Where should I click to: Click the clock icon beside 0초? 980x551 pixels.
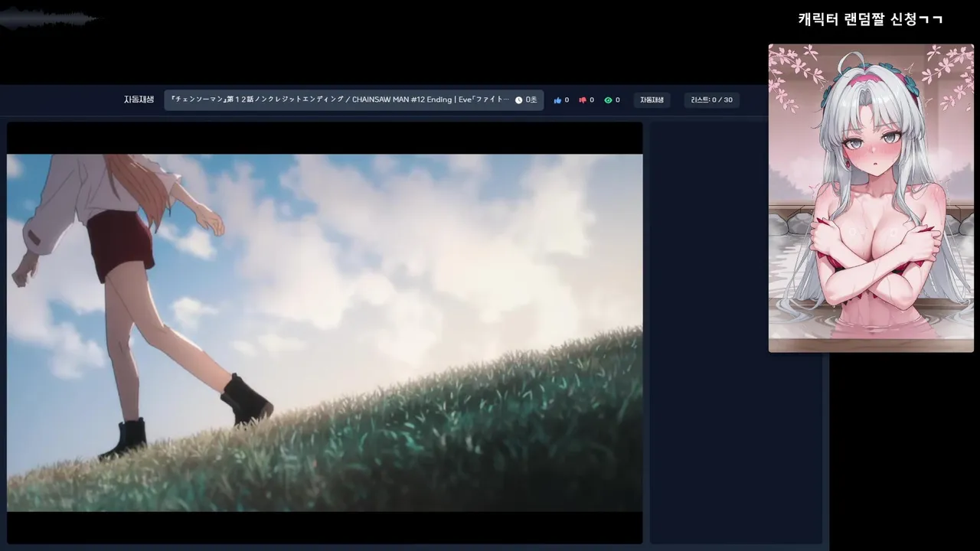tap(518, 100)
